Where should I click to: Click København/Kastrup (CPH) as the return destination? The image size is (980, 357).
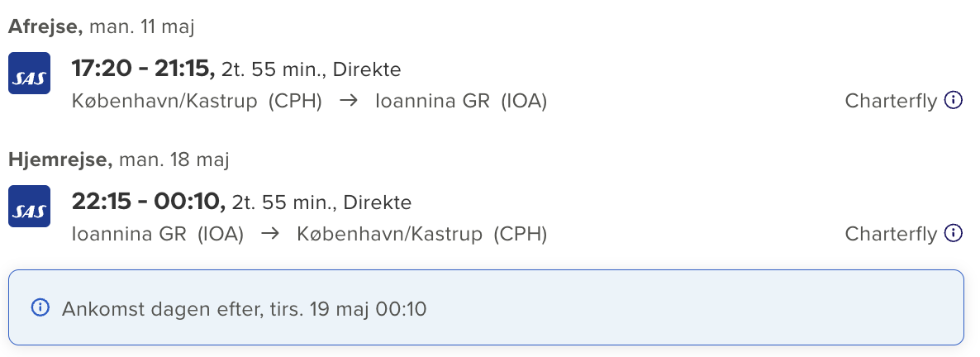(421, 235)
